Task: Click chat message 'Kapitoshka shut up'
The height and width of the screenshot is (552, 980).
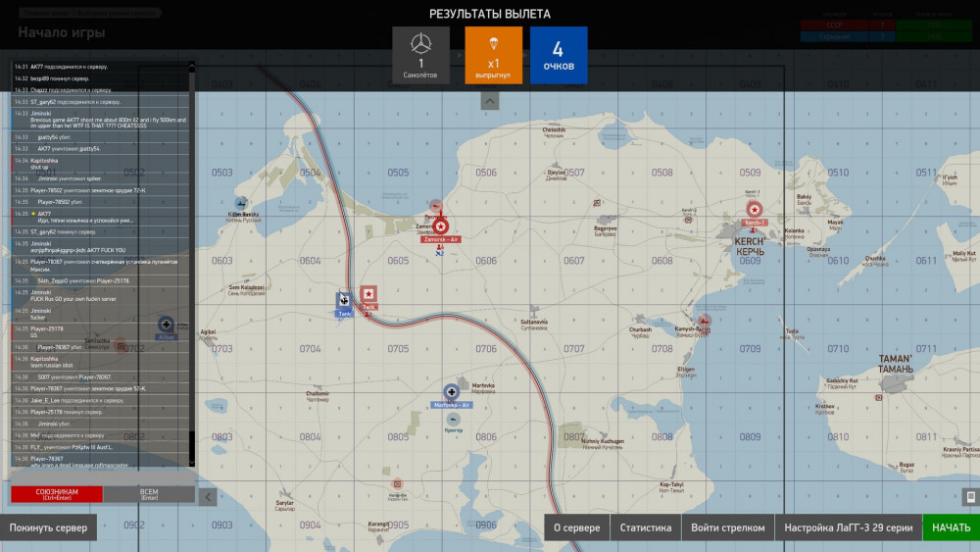Action: pos(100,164)
